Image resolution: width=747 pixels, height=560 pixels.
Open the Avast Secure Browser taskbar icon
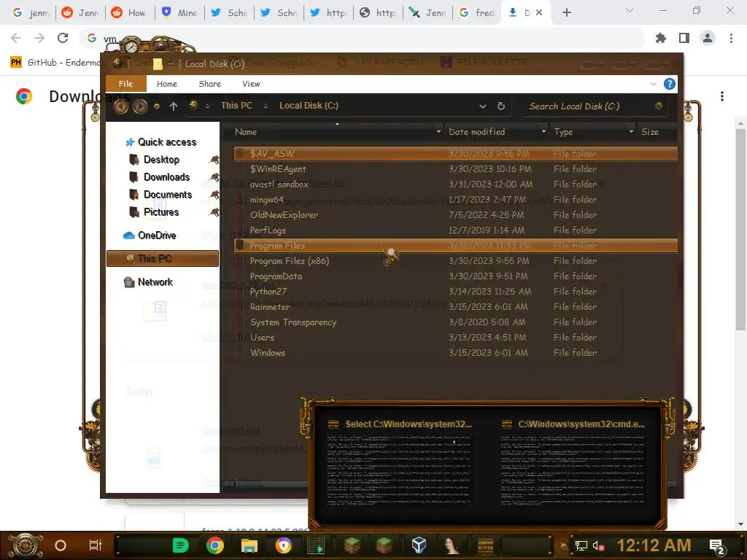284,545
